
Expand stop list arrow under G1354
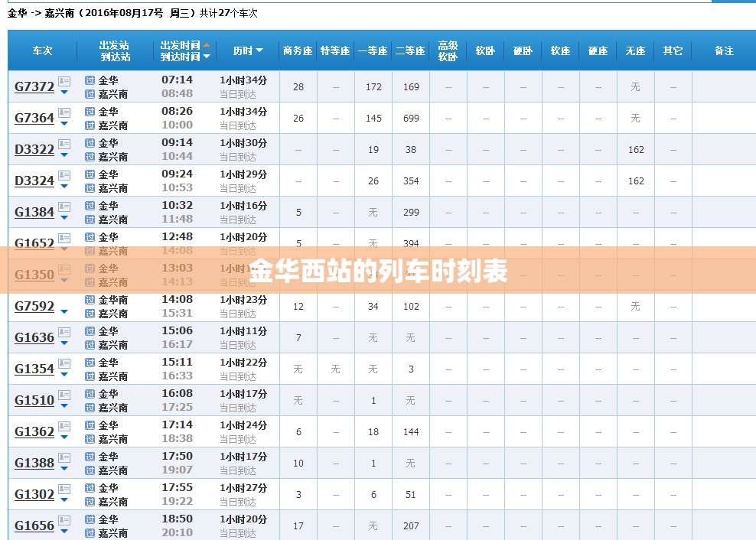point(64,374)
